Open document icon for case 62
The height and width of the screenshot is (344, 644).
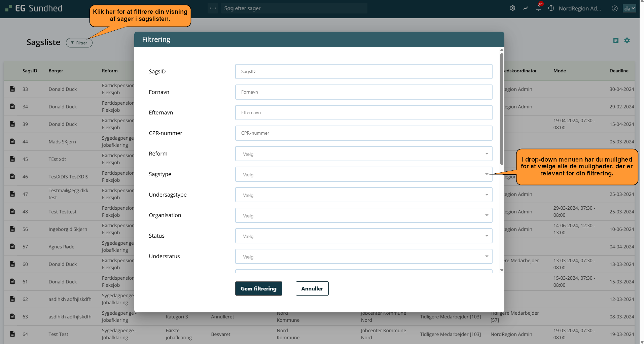tap(12, 299)
